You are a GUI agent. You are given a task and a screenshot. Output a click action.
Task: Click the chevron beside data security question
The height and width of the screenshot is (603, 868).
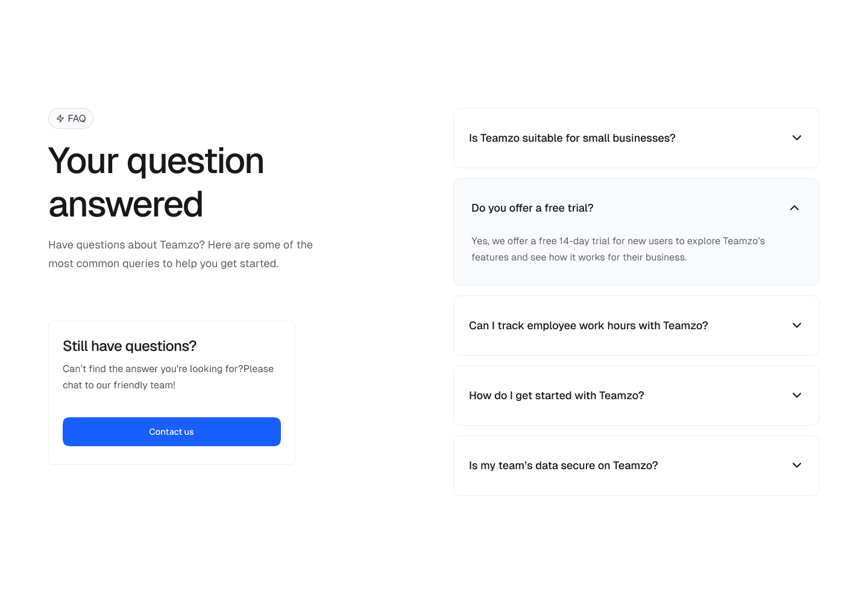tap(796, 465)
